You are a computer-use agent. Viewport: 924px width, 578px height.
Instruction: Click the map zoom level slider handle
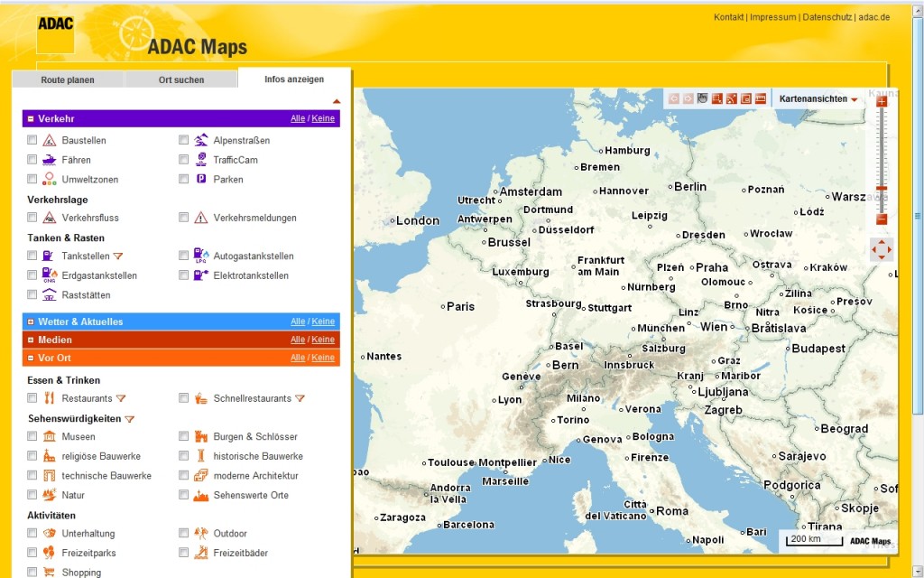coord(882,189)
